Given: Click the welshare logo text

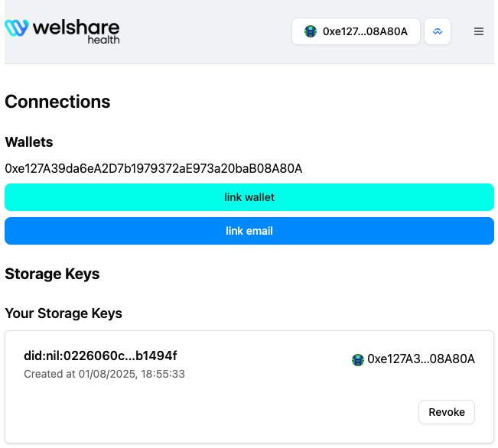Looking at the screenshot, I should (x=76, y=28).
